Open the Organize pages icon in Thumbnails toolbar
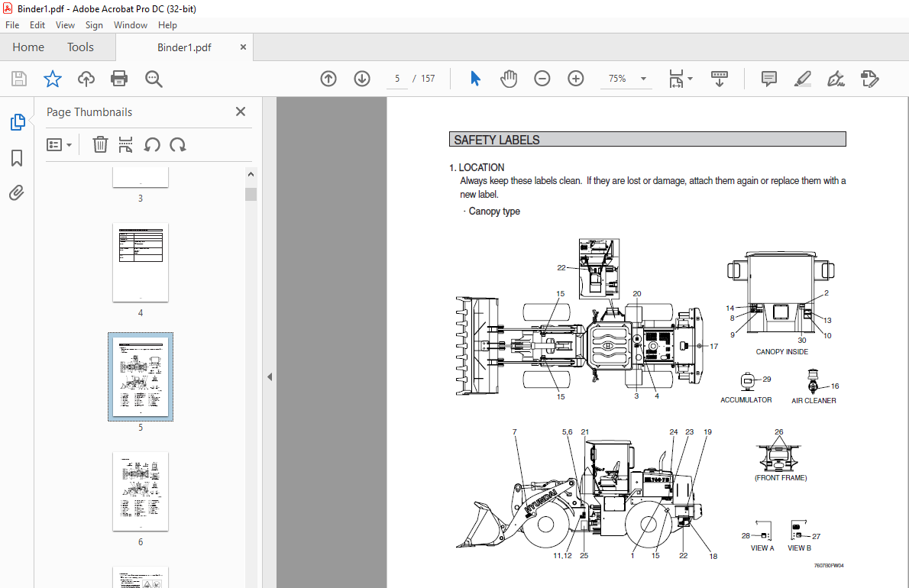This screenshot has width=909, height=588. 125,144
